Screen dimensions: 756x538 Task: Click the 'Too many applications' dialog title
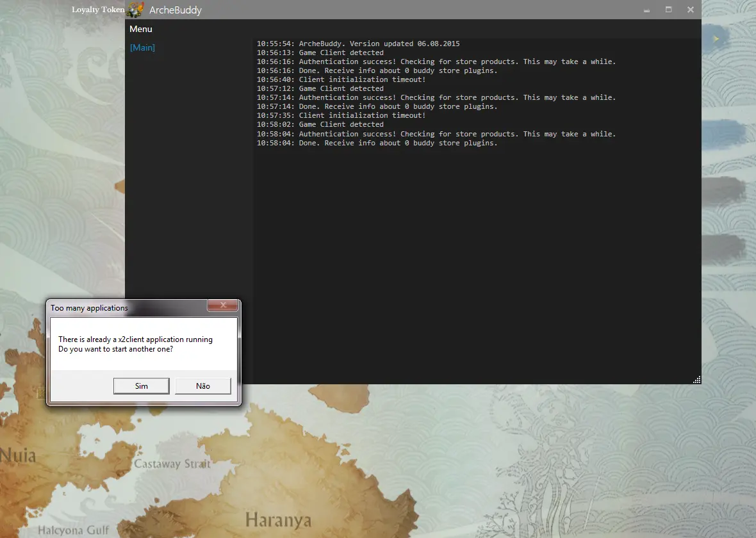[89, 308]
